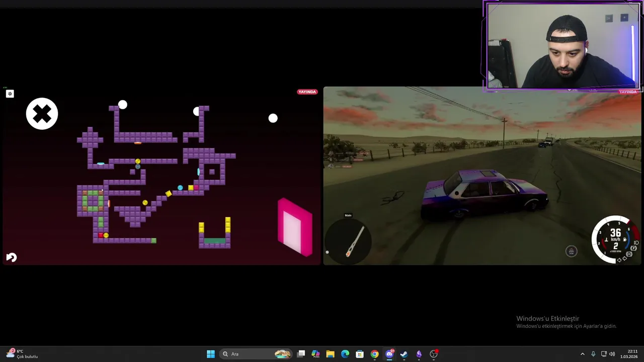Open the clock showing 22:11
Viewport: 644px width, 362px height.
click(x=629, y=354)
